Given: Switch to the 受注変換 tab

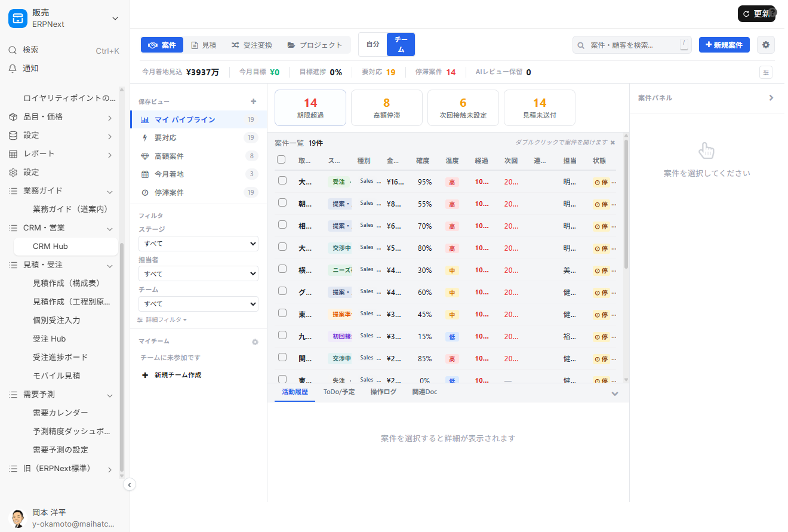Looking at the screenshot, I should tap(251, 45).
